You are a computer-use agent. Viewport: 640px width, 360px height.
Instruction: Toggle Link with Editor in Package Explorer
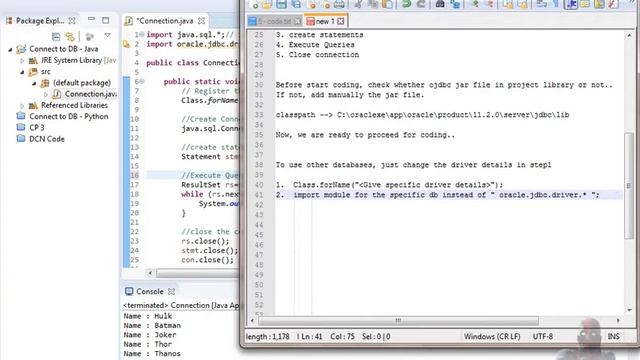tap(70, 37)
